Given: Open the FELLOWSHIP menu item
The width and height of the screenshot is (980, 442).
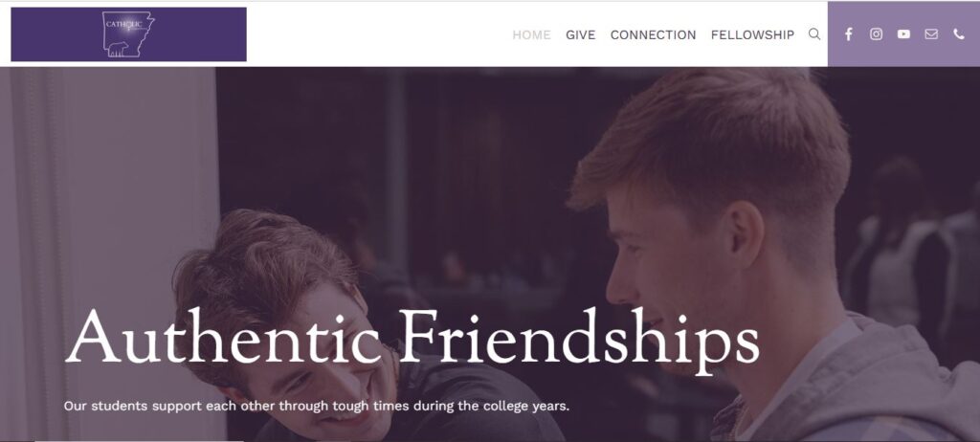Looking at the screenshot, I should (752, 35).
